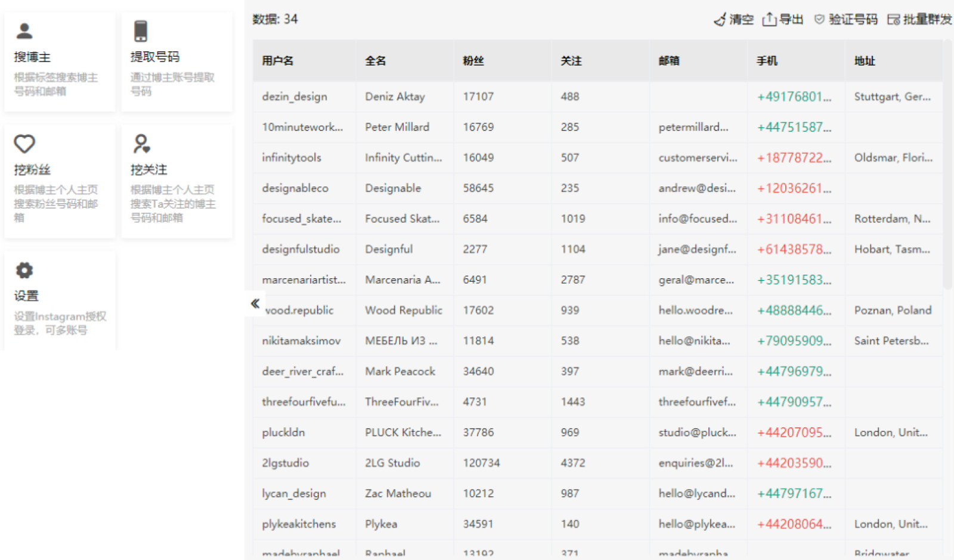Open settings via the gear icon
The height and width of the screenshot is (560, 954).
pyautogui.click(x=24, y=270)
